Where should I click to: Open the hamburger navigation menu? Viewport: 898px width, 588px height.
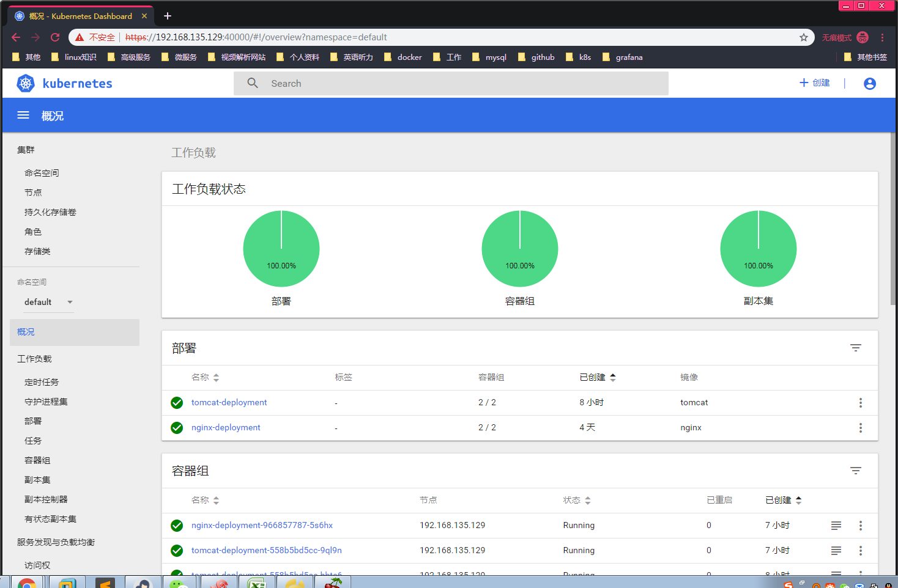tap(23, 115)
